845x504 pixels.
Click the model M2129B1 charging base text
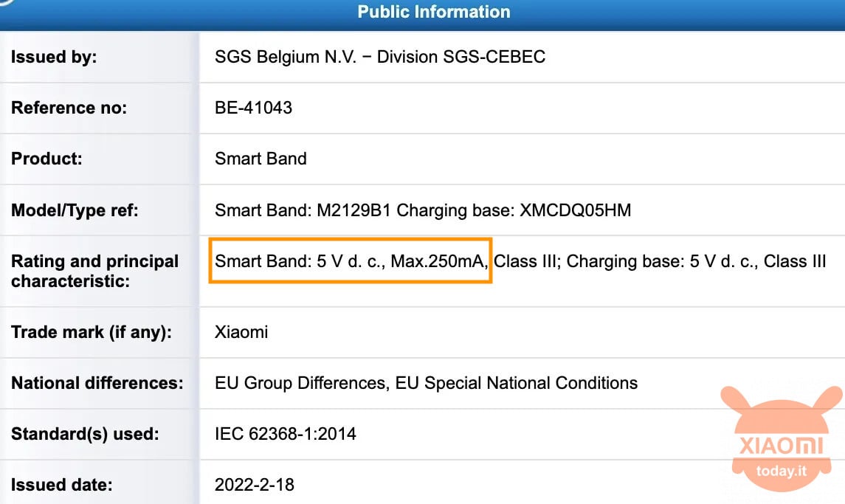(x=423, y=210)
